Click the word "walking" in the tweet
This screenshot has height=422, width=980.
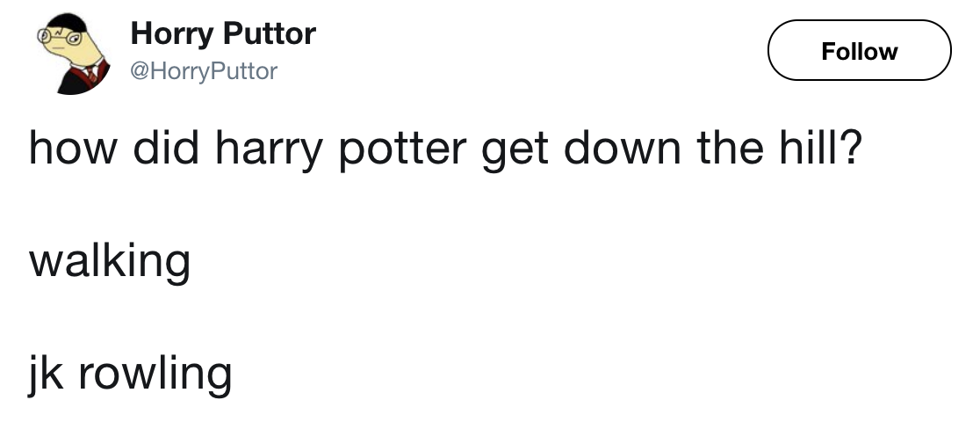click(x=110, y=261)
